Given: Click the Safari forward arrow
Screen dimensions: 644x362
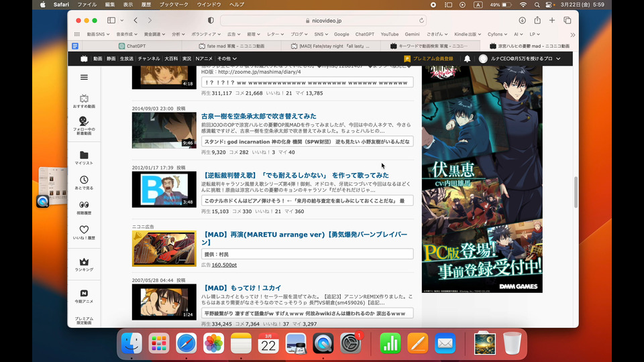Looking at the screenshot, I should pyautogui.click(x=150, y=20).
